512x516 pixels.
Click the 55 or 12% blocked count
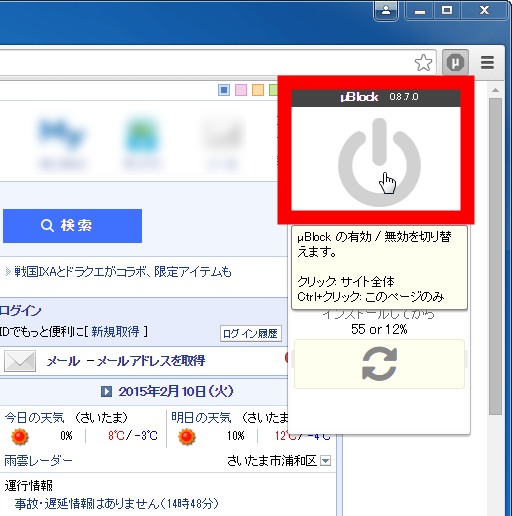[379, 329]
